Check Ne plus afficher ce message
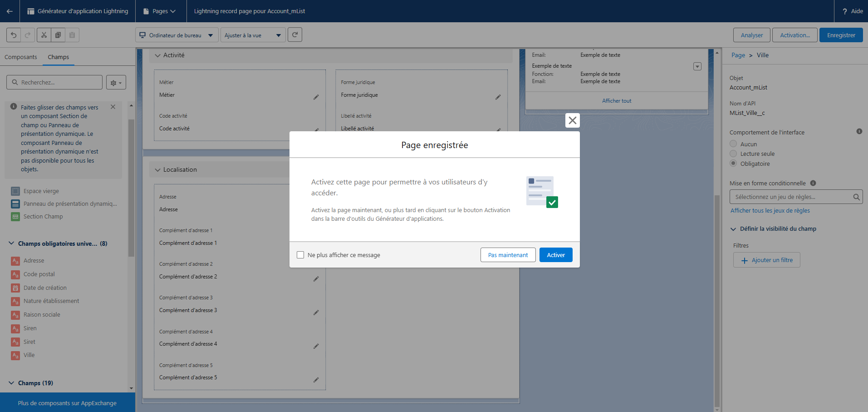The height and width of the screenshot is (412, 868). [x=300, y=255]
